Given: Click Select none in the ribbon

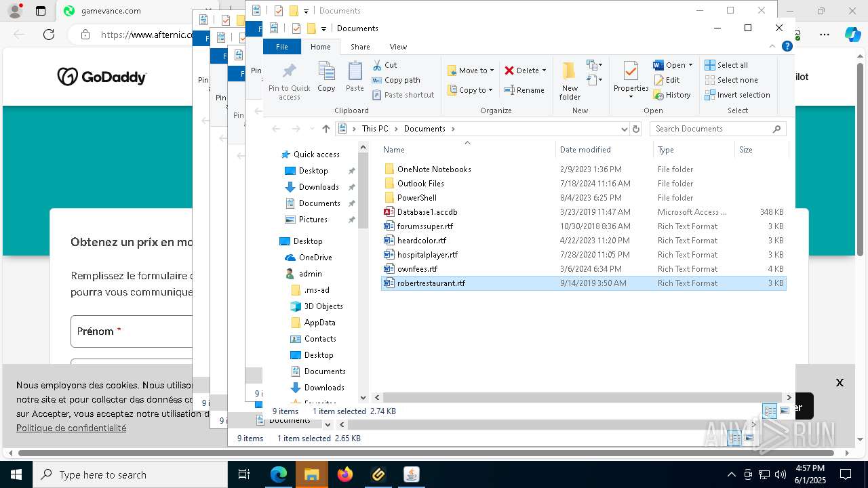Looking at the screenshot, I should [731, 80].
